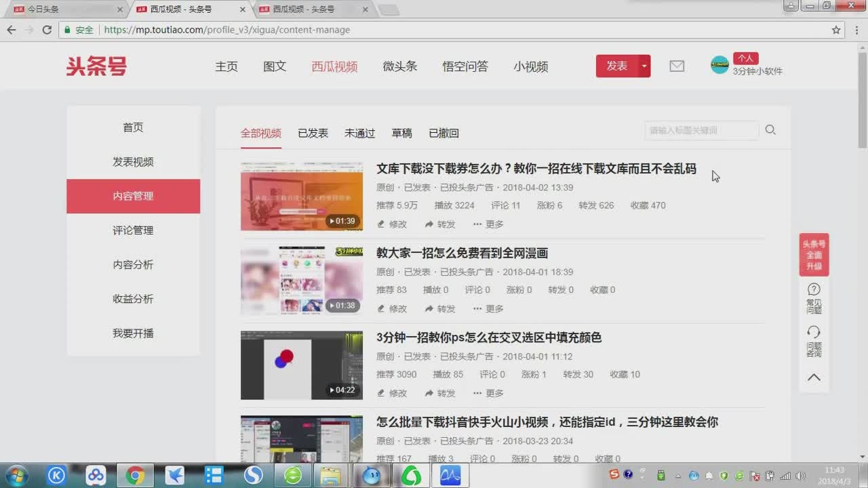Image resolution: width=868 pixels, height=488 pixels.
Task: Open 教大家一招怎么免费看到全网漫画 title
Action: click(x=462, y=253)
